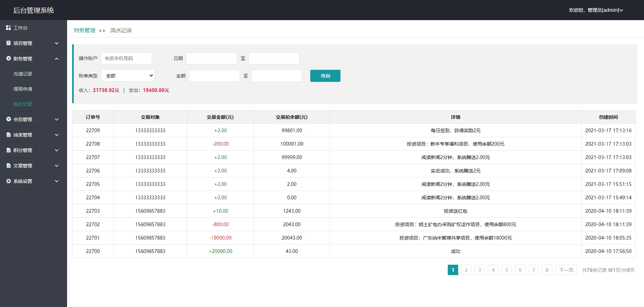Click current page 1 button
Image resolution: width=644 pixels, height=307 pixels.
click(x=453, y=270)
